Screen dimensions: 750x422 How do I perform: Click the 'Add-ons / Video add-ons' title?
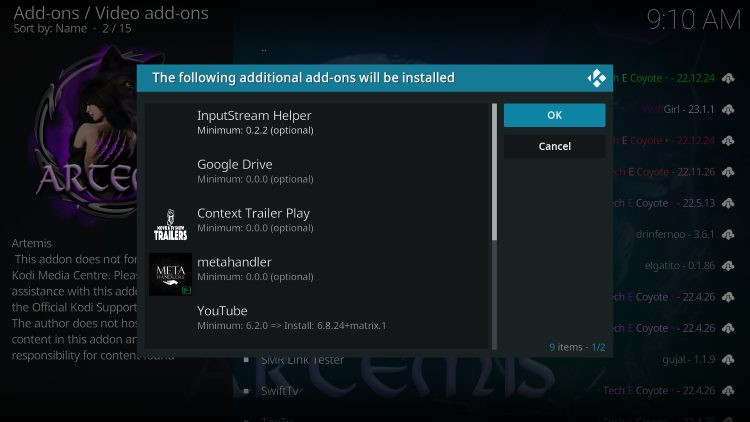click(x=111, y=13)
